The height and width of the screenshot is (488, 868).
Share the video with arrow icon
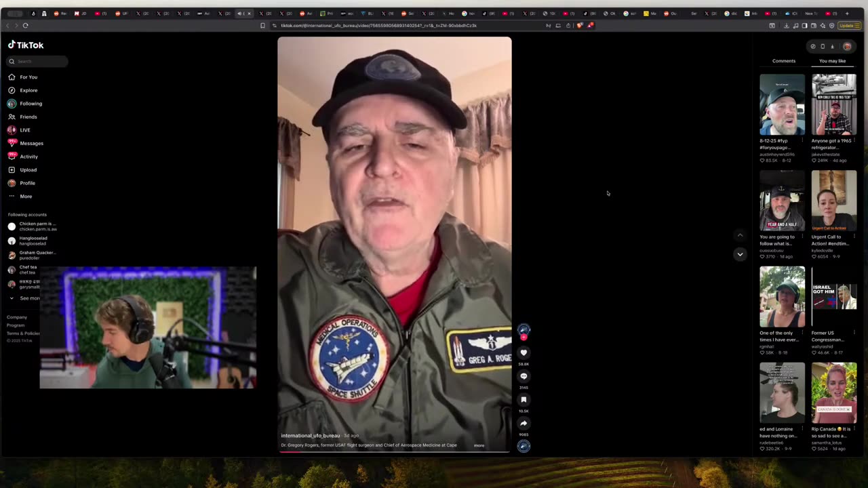pyautogui.click(x=524, y=424)
